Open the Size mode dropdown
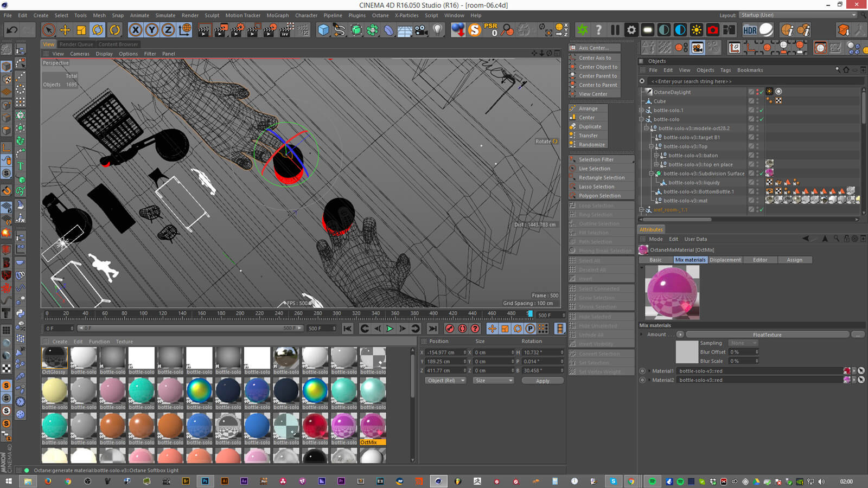 pyautogui.click(x=493, y=381)
